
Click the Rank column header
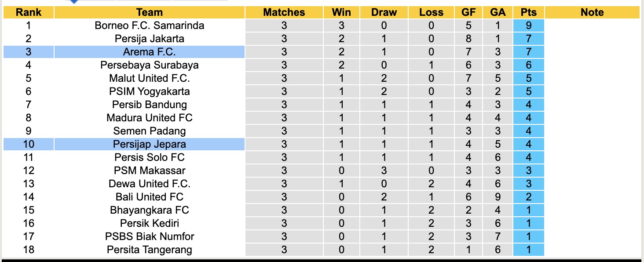[28, 12]
